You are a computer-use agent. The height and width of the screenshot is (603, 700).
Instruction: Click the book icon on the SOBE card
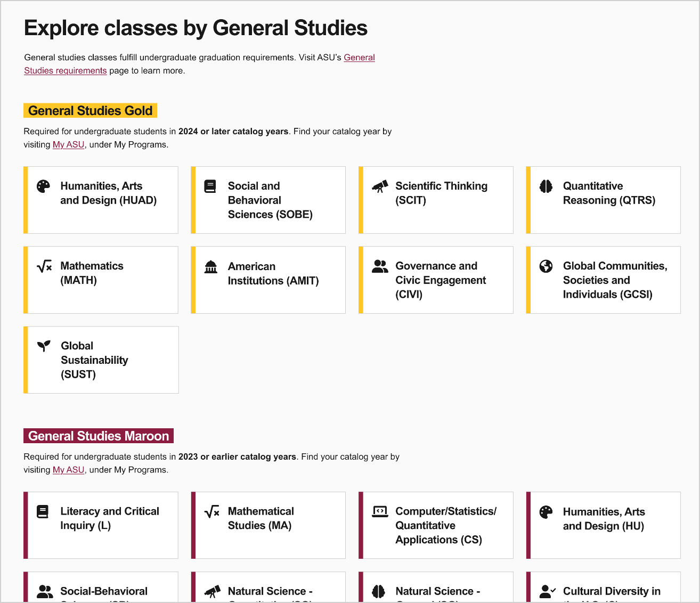pos(210,186)
